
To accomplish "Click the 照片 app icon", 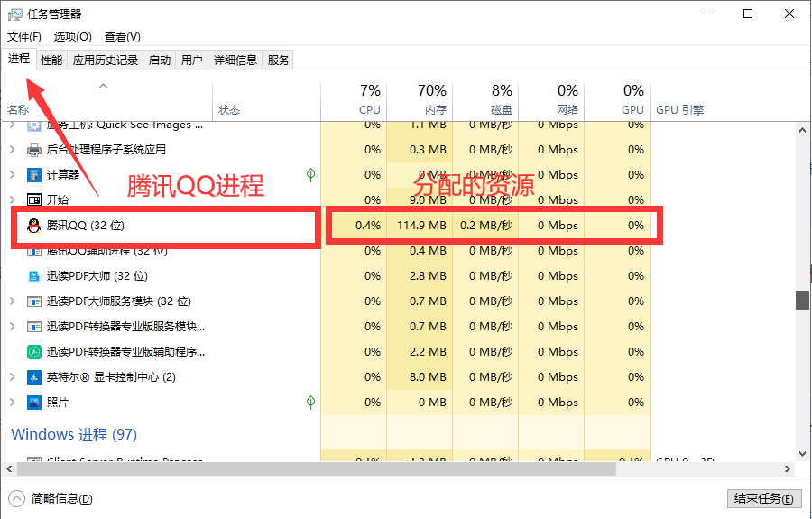I will 34,403.
